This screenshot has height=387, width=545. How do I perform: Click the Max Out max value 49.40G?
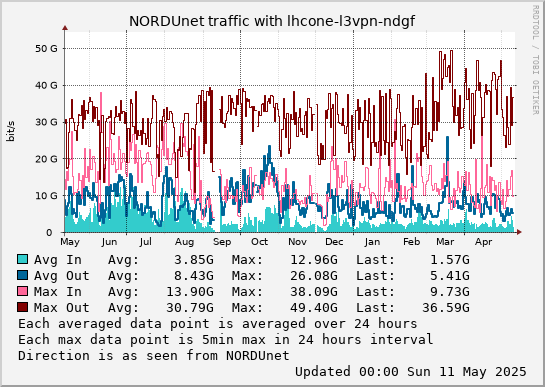[x=314, y=308]
